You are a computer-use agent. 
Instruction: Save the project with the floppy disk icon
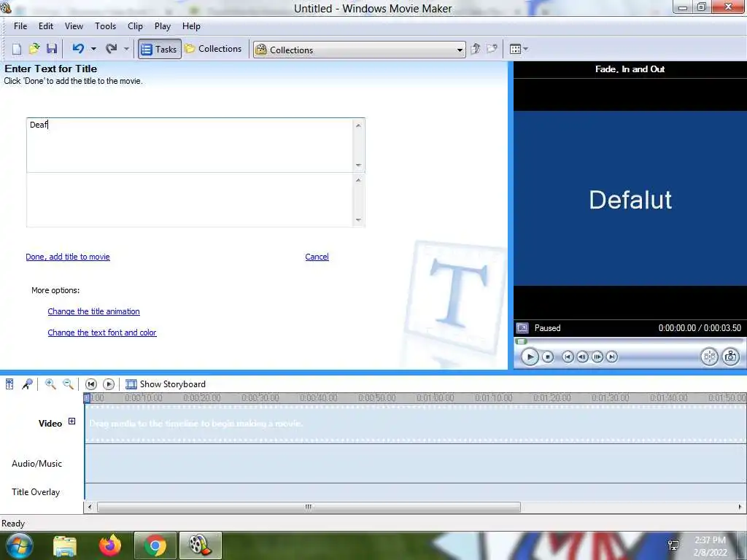[x=52, y=49]
